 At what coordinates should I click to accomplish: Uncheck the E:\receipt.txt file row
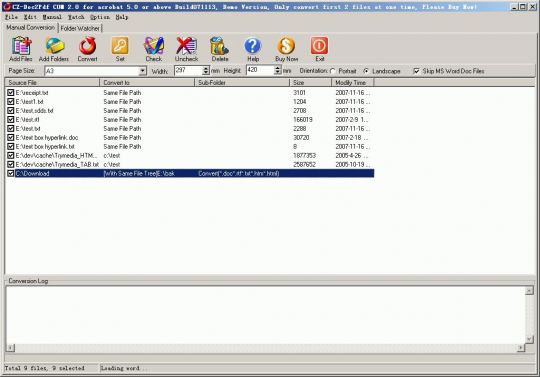[x=10, y=93]
